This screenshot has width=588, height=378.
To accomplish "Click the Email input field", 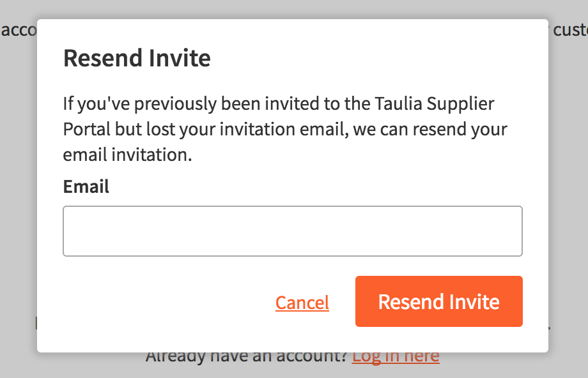I will pos(292,231).
